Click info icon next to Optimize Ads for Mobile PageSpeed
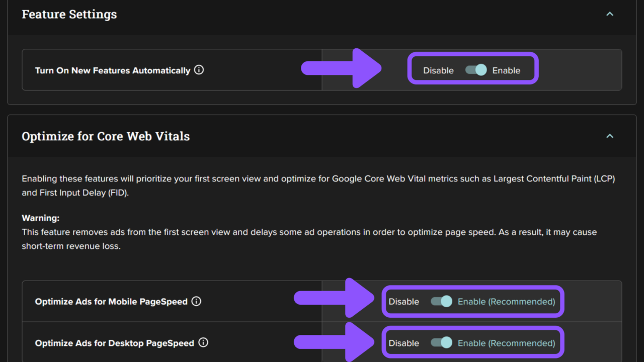The height and width of the screenshot is (362, 644). (x=196, y=301)
